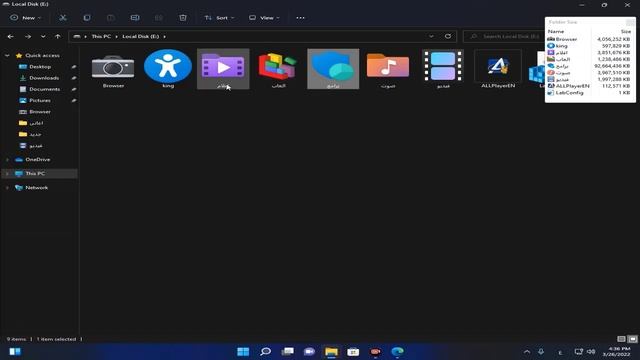640x360 pixels.
Task: Rename the selected item via toolbar
Action: [135, 18]
